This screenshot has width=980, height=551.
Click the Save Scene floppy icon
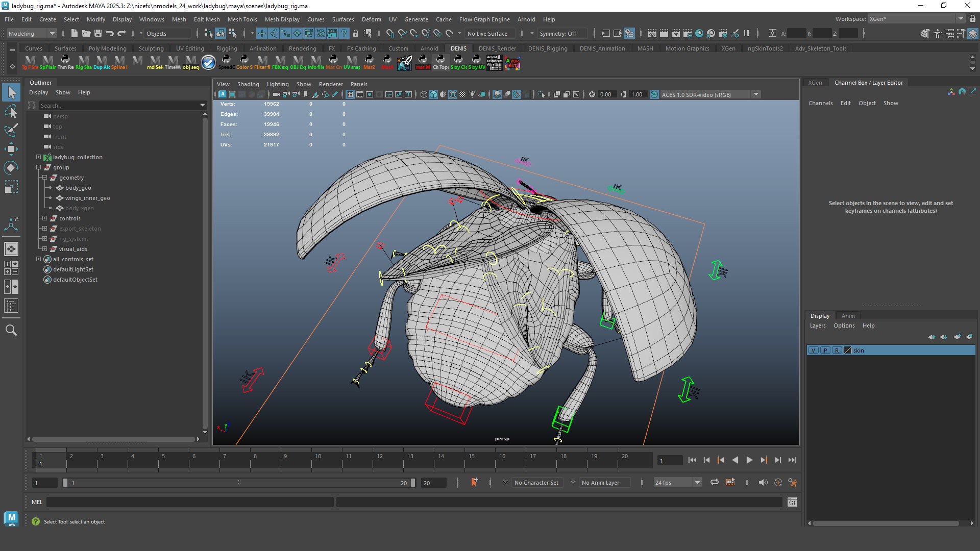pyautogui.click(x=97, y=34)
